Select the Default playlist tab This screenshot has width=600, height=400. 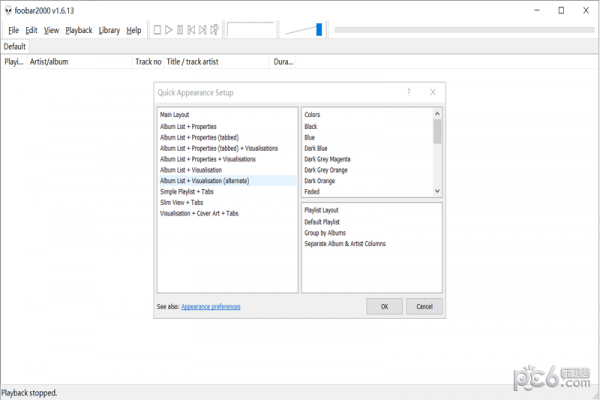click(x=15, y=46)
